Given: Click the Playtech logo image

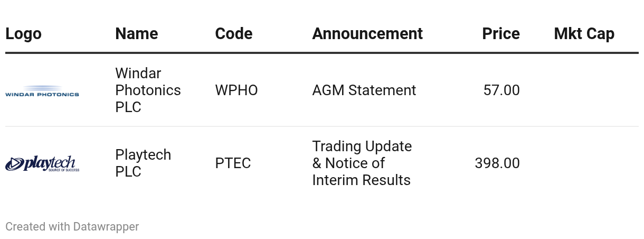Looking at the screenshot, I should pyautogui.click(x=42, y=164).
